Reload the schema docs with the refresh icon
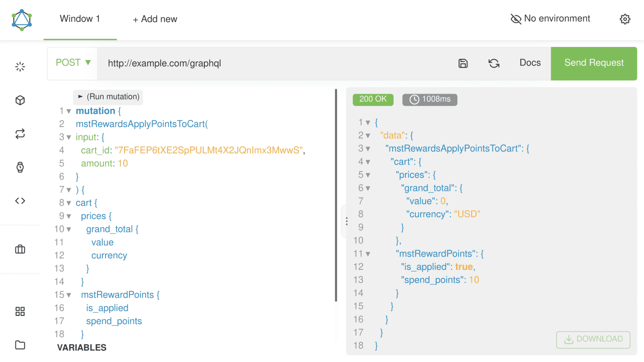Viewport: 644px width, 362px height. tap(494, 63)
